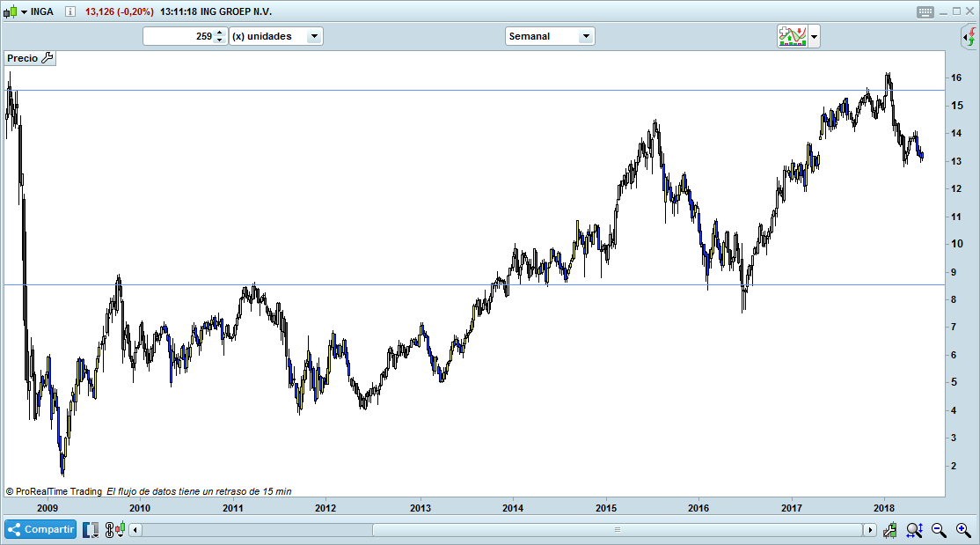Click the zoom in magnifier icon

[962, 530]
